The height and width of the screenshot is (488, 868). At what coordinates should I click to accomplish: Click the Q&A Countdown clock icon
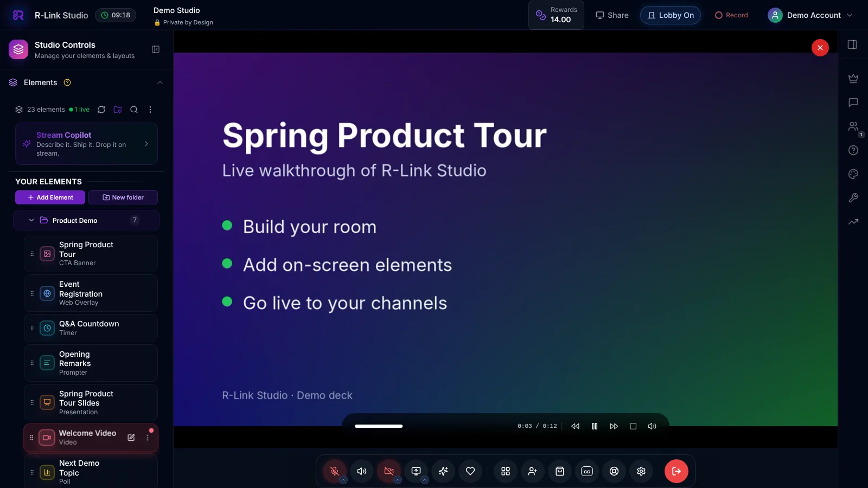(x=47, y=328)
